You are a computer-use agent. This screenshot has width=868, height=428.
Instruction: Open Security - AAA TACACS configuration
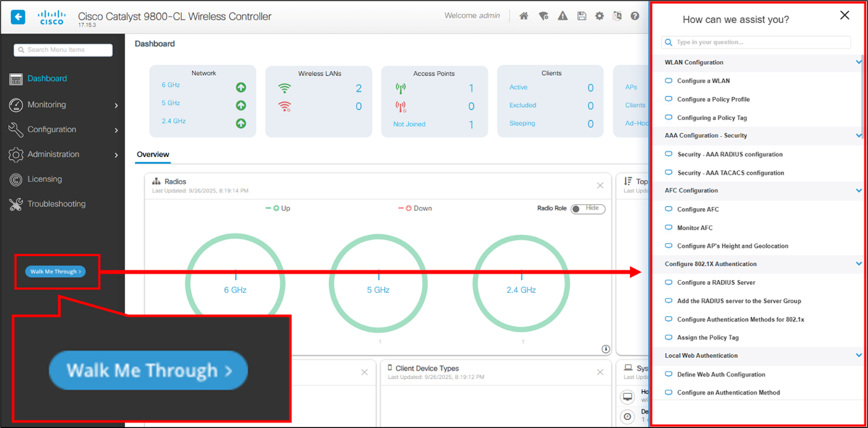pos(731,173)
